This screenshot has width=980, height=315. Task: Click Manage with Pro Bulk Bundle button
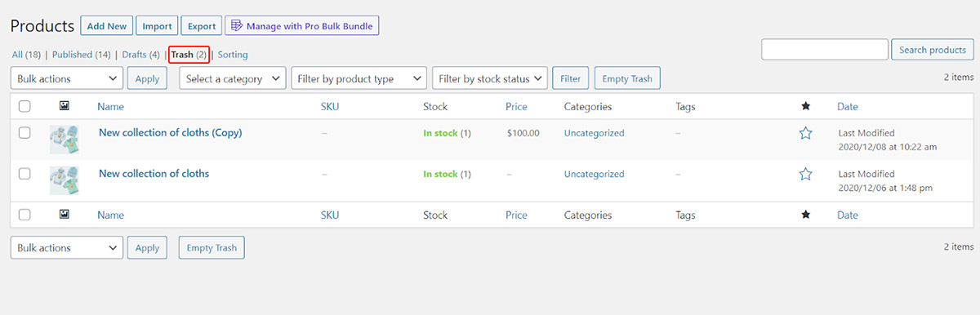coord(302,26)
